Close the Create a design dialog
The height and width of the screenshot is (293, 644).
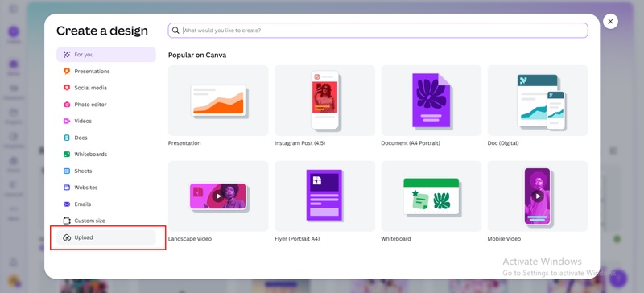tap(610, 22)
